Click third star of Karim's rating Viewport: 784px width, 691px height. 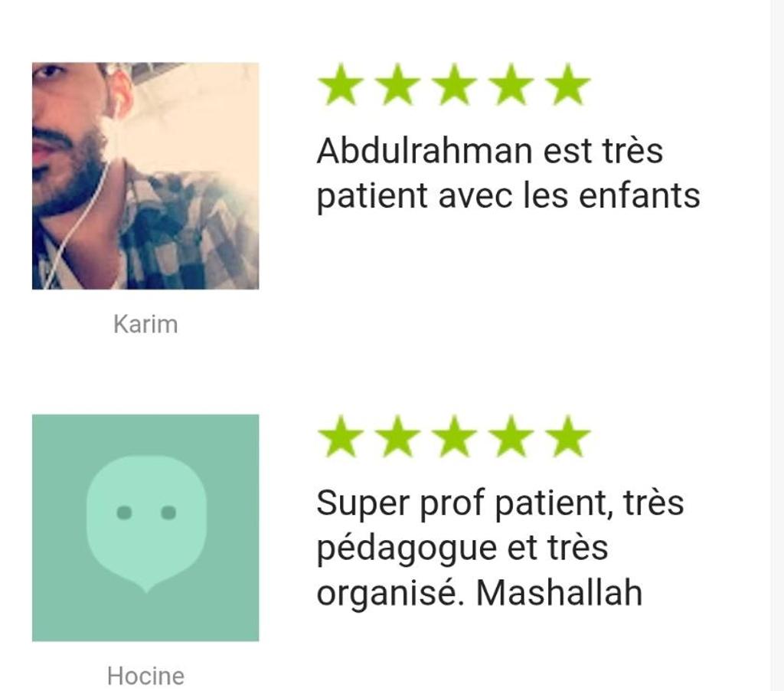coord(455,84)
